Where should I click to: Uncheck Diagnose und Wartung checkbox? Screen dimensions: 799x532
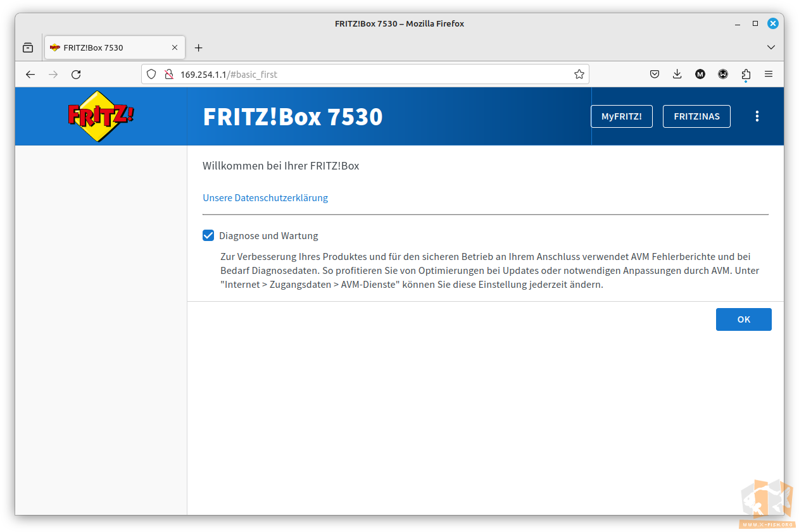[x=208, y=235]
